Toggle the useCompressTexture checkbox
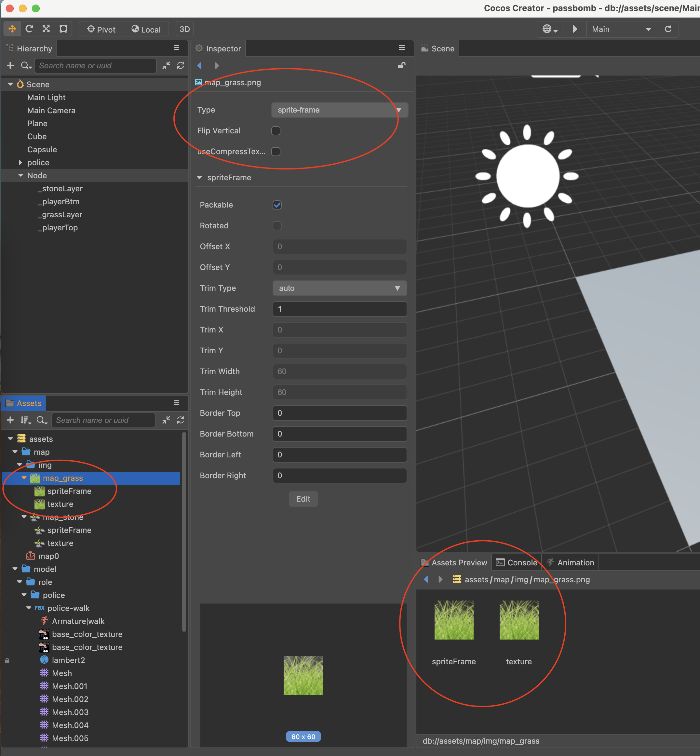The height and width of the screenshot is (756, 700). pos(276,152)
